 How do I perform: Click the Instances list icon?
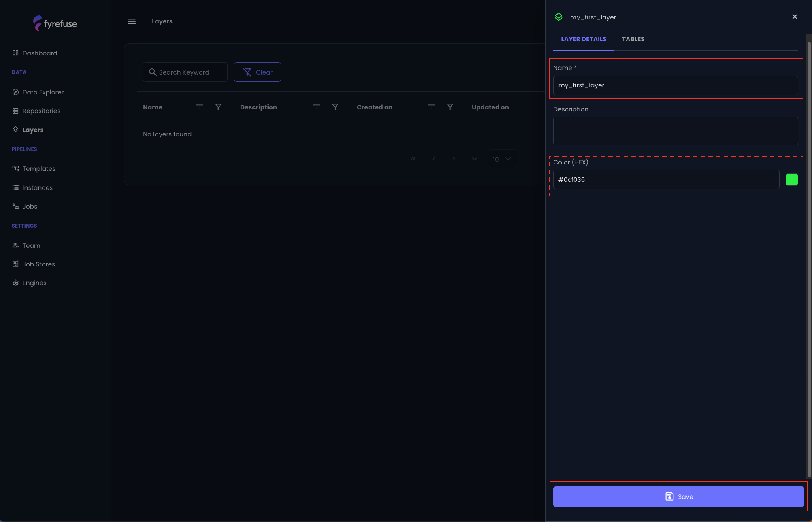15,187
